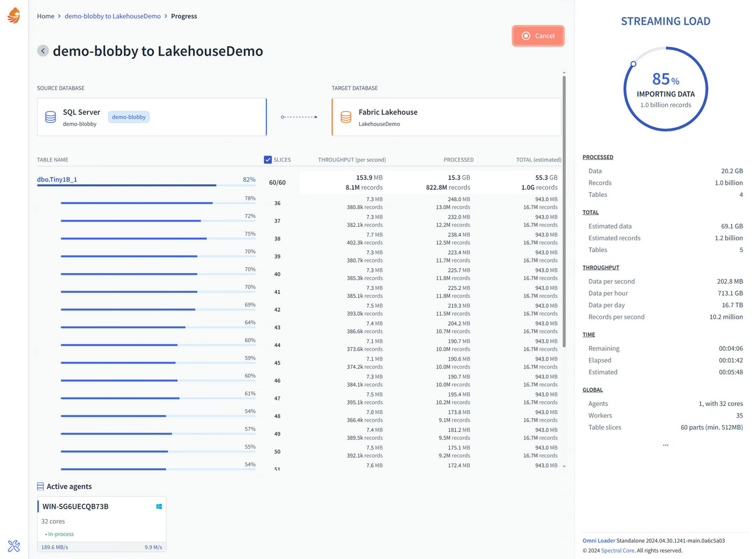This screenshot has height=559, width=756.
Task: Select the Progress breadcrumb item
Action: [184, 16]
